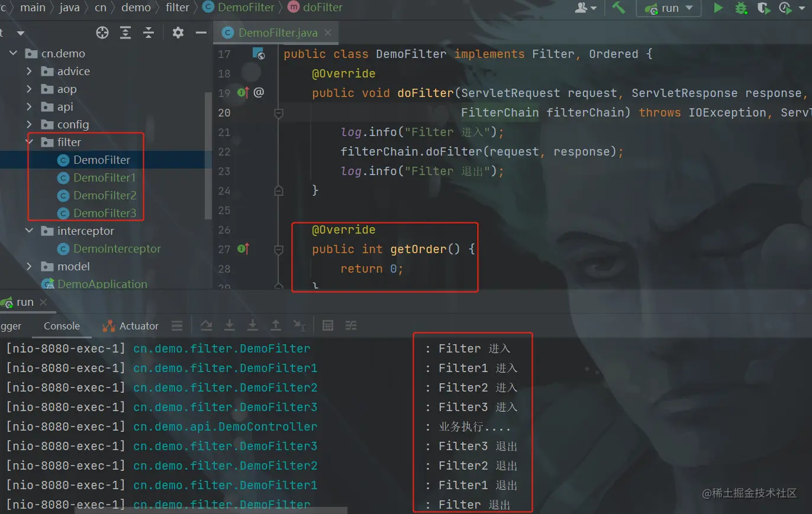Toggle code fold marker on line 24

pos(278,190)
